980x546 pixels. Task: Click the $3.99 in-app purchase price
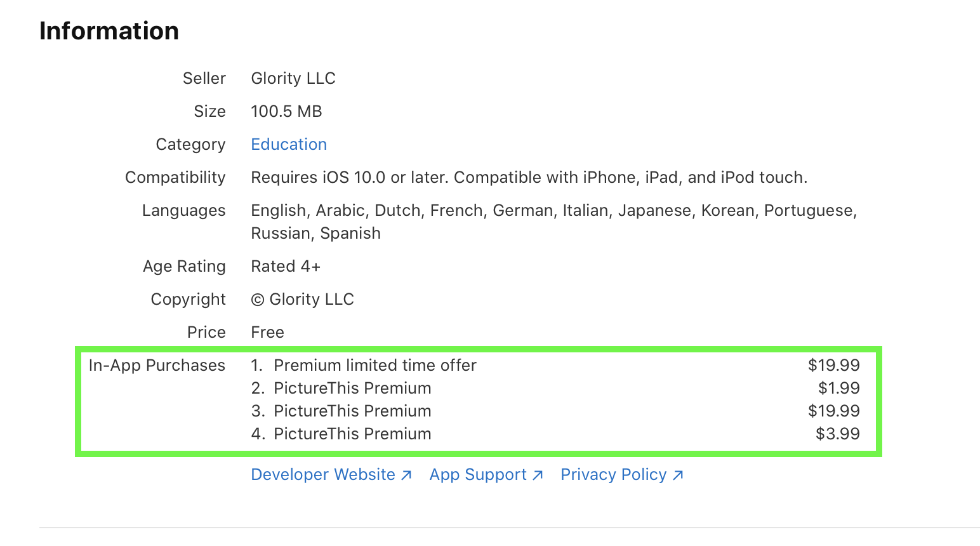click(x=837, y=434)
